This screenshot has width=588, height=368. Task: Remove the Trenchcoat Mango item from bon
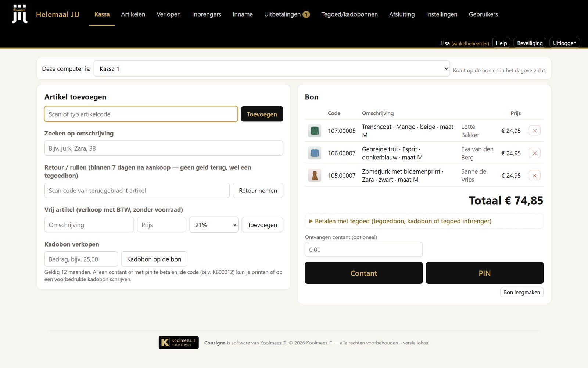click(534, 131)
